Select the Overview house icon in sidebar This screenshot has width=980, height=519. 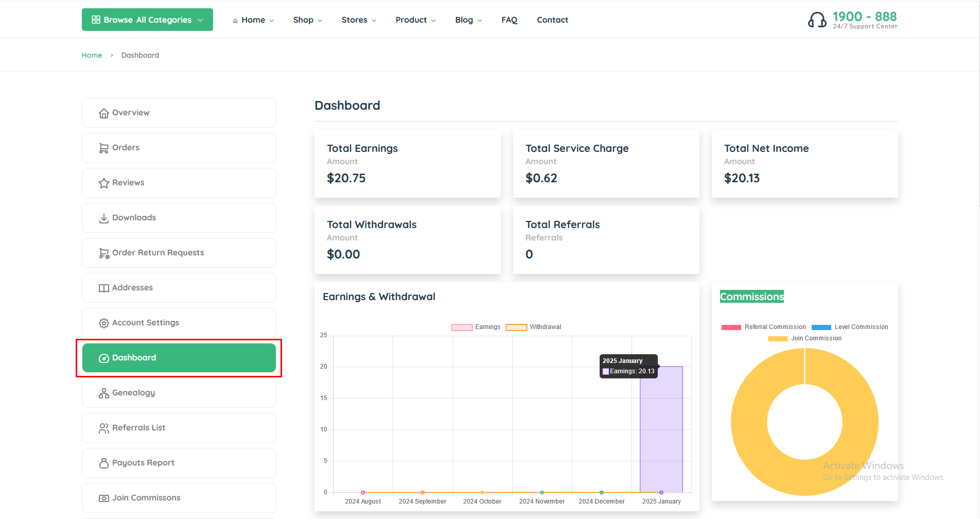pos(104,112)
